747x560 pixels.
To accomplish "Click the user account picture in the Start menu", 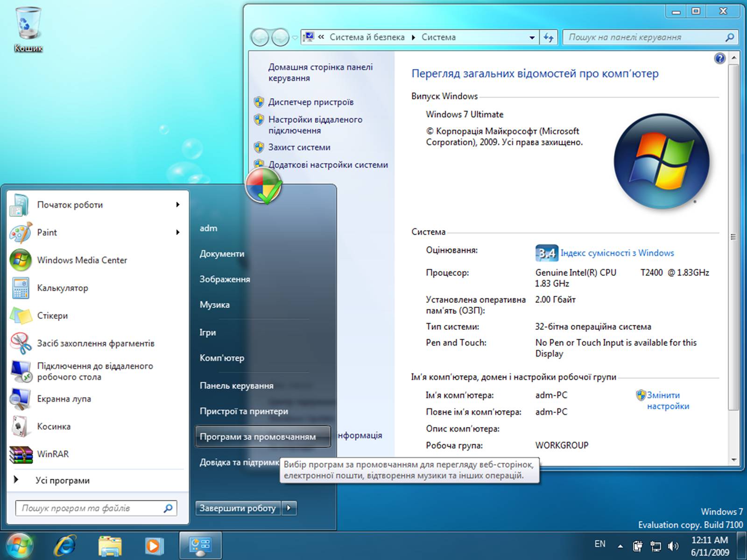I will tap(264, 186).
